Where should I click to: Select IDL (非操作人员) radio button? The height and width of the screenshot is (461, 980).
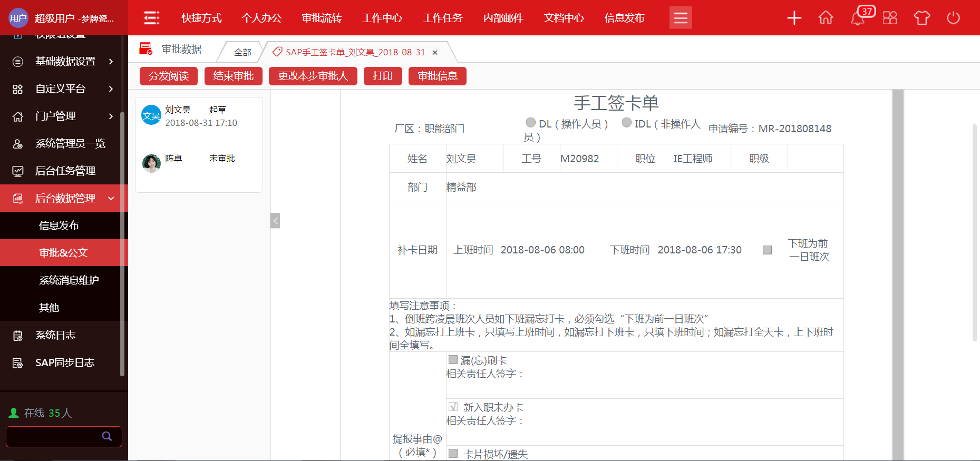627,122
